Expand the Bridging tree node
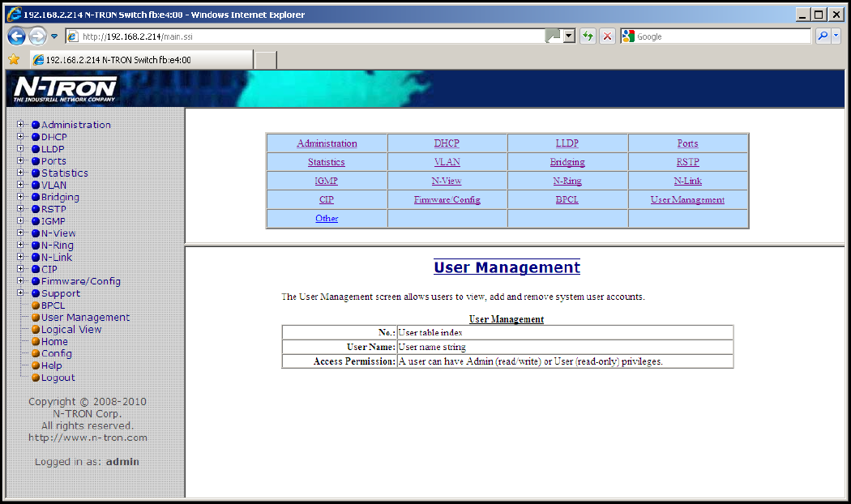Image resolution: width=851 pixels, height=504 pixels. 20,197
